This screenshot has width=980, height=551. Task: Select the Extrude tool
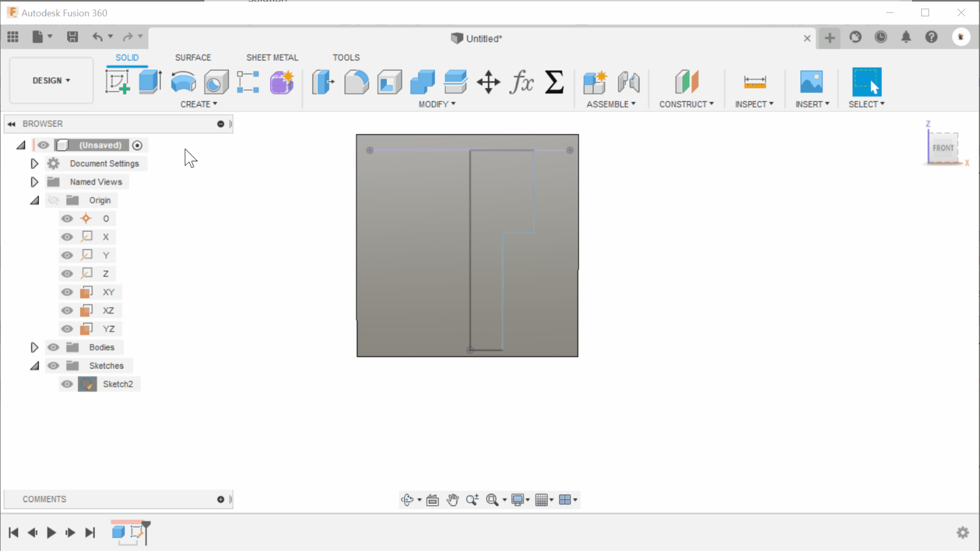[150, 82]
